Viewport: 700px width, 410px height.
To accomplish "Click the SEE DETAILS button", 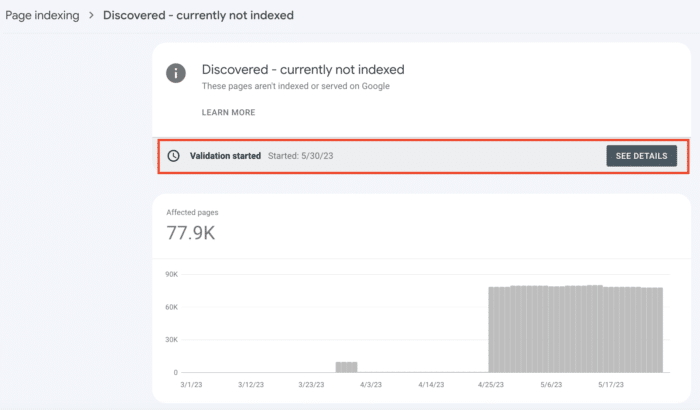I will [x=642, y=156].
